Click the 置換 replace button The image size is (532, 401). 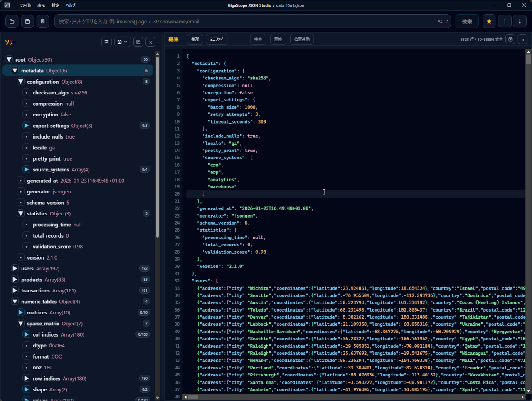(x=278, y=40)
